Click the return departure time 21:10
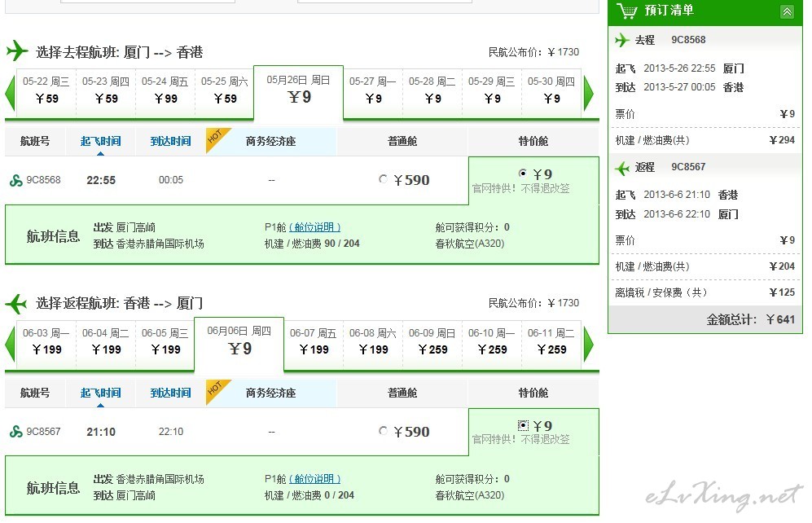Image resolution: width=812 pixels, height=523 pixels. (x=101, y=432)
